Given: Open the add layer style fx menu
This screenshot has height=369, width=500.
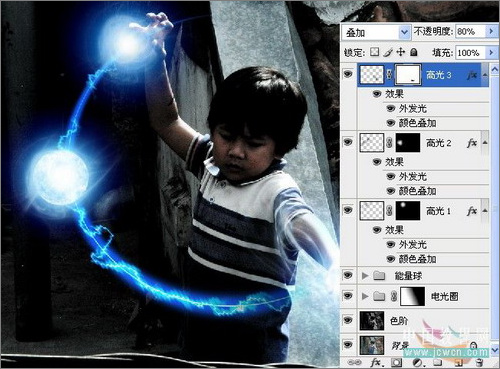Looking at the screenshot, I should point(376,362).
